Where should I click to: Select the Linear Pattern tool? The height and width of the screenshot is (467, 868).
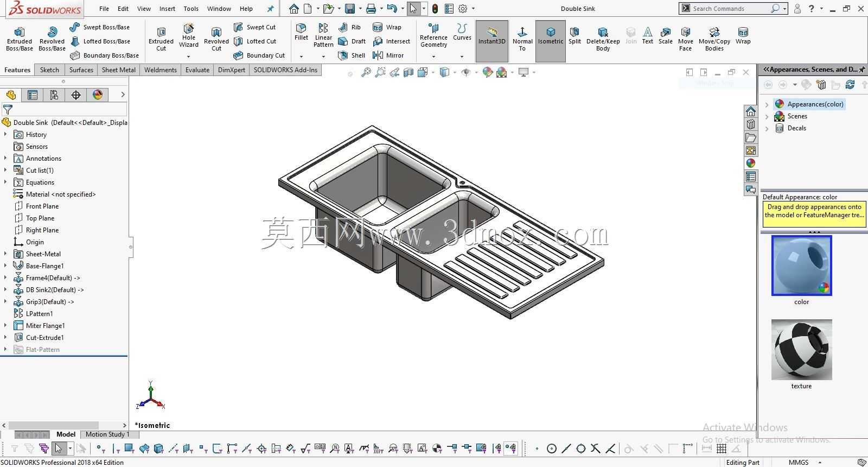(323, 35)
